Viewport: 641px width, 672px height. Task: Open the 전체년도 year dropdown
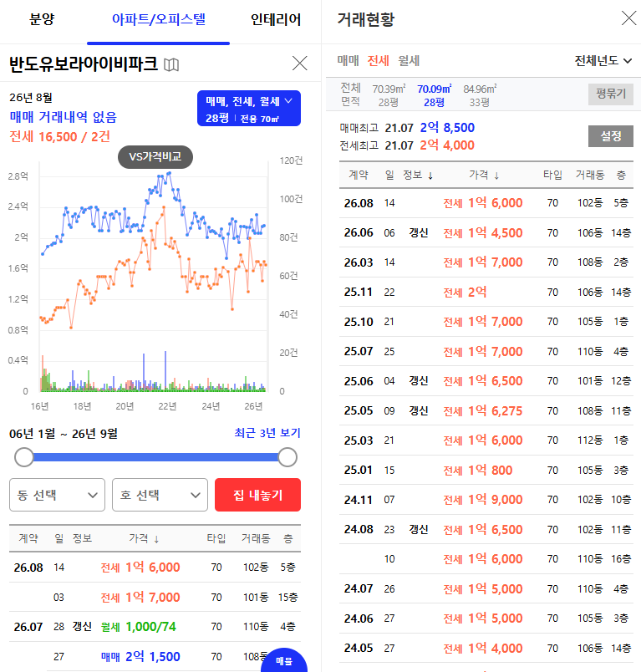pos(603,61)
